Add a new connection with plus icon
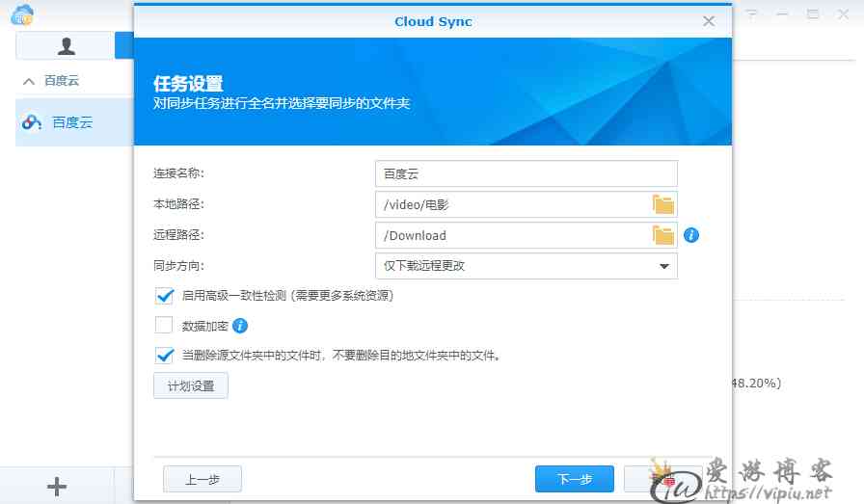The image size is (864, 504). point(57,487)
